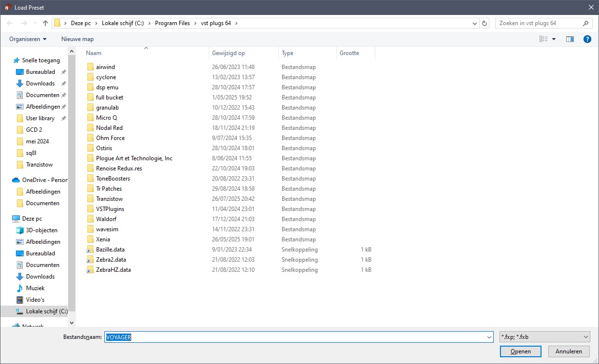Click Openen button
The image size is (599, 364).
[521, 351]
